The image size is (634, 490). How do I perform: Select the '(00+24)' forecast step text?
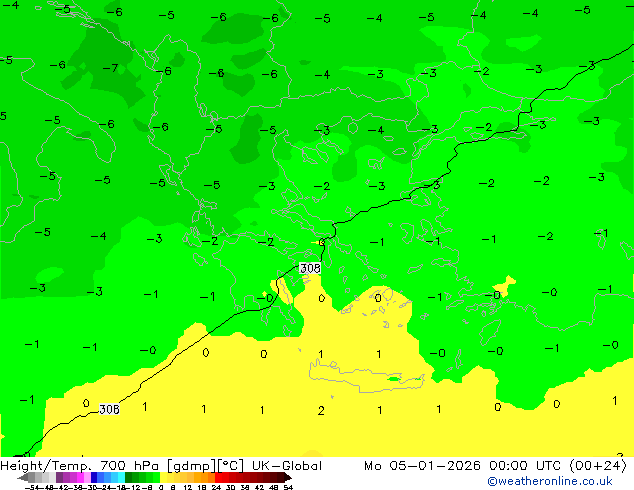[x=598, y=466]
